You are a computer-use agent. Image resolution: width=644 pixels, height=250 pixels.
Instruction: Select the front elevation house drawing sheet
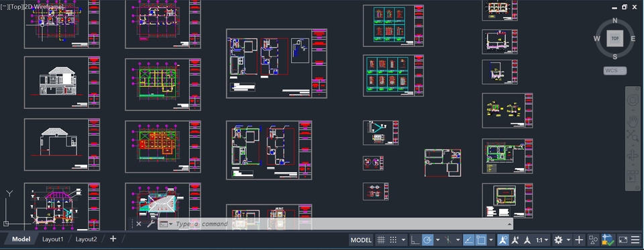pyautogui.click(x=62, y=83)
